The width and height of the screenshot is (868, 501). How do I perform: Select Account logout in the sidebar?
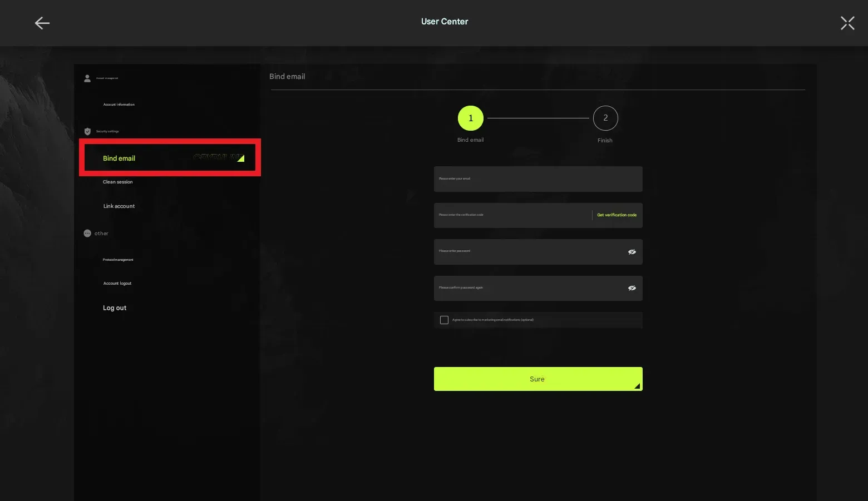(117, 284)
